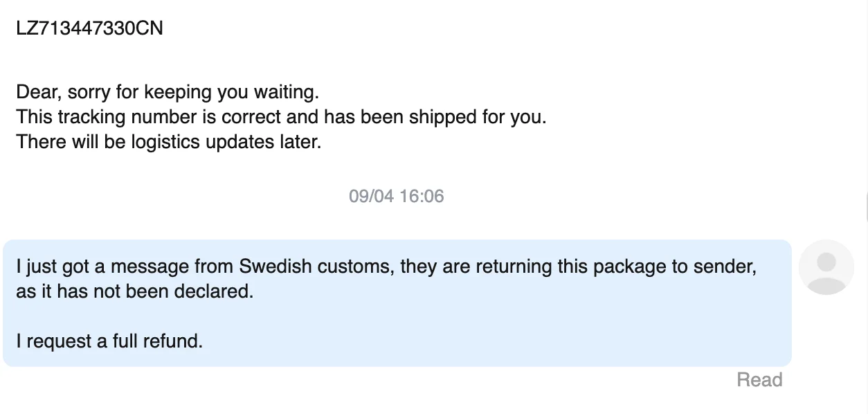
Task: Click the 09/04 16:06 timestamp
Action: point(396,196)
